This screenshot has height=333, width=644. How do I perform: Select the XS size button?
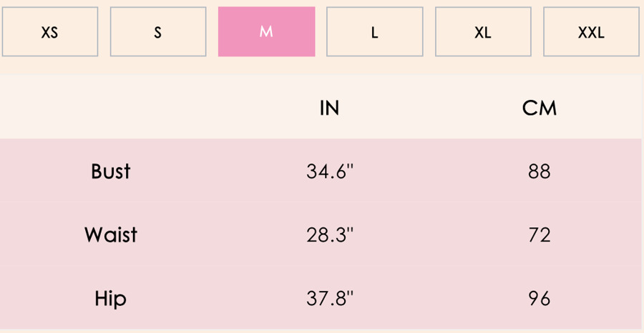tap(49, 31)
